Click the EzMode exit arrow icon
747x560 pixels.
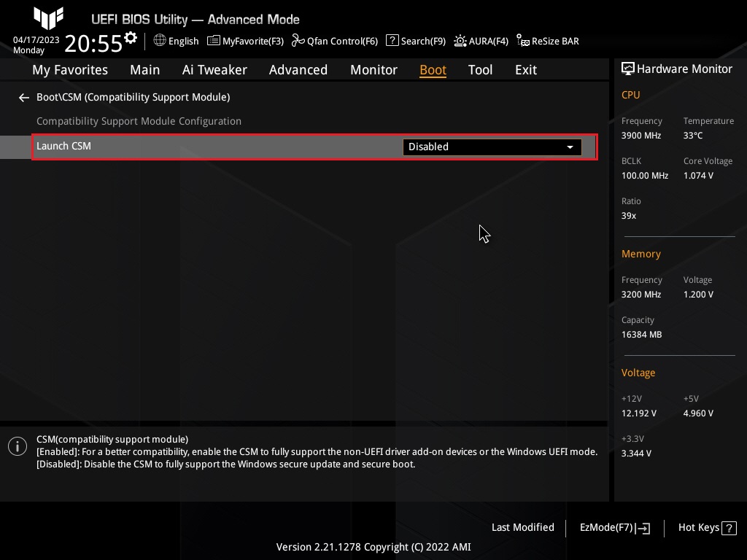tap(643, 528)
